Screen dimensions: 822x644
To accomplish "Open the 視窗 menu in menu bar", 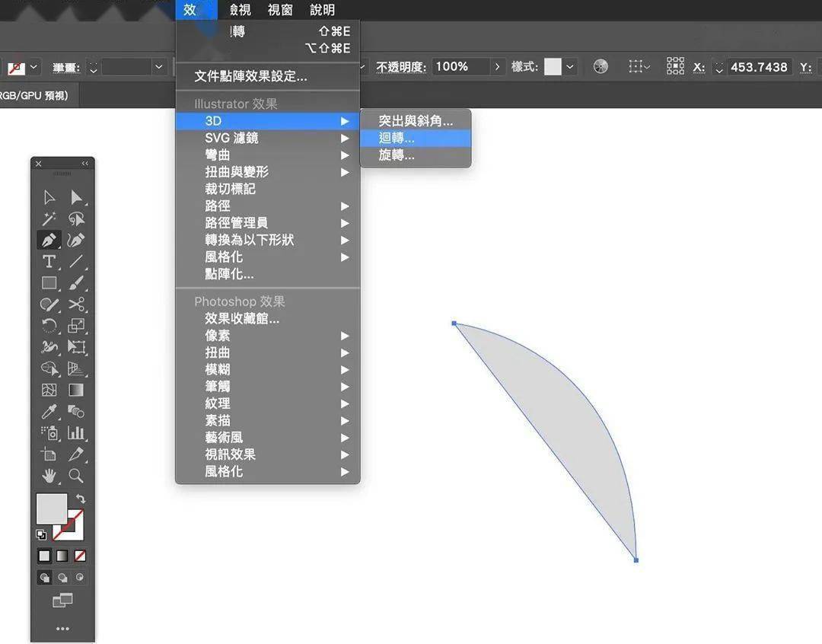I will (x=280, y=10).
